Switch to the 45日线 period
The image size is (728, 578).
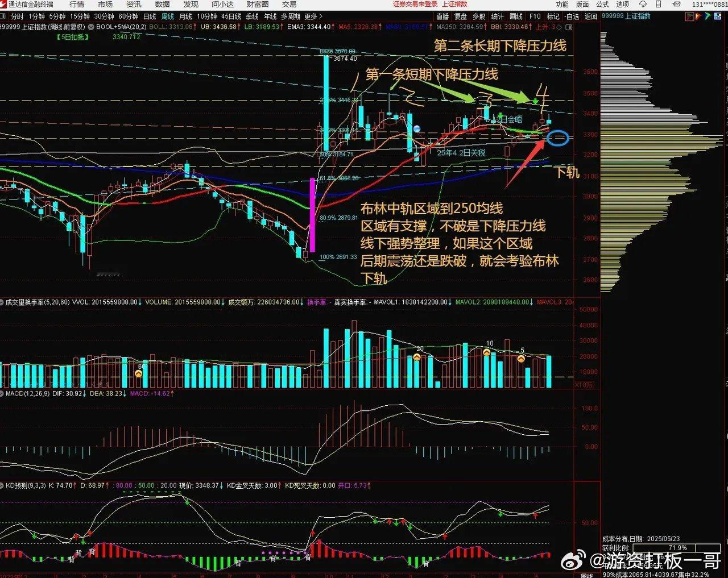[231, 16]
